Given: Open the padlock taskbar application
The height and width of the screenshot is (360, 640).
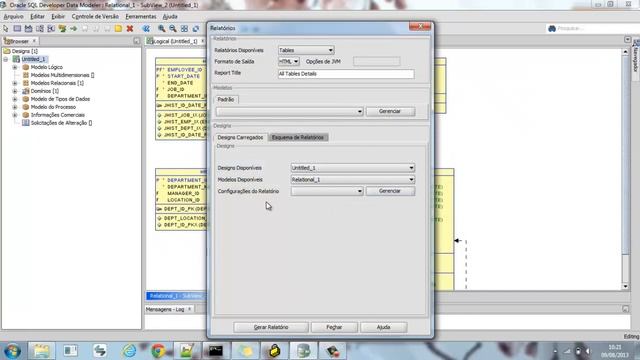Looking at the screenshot, I should tap(274, 351).
